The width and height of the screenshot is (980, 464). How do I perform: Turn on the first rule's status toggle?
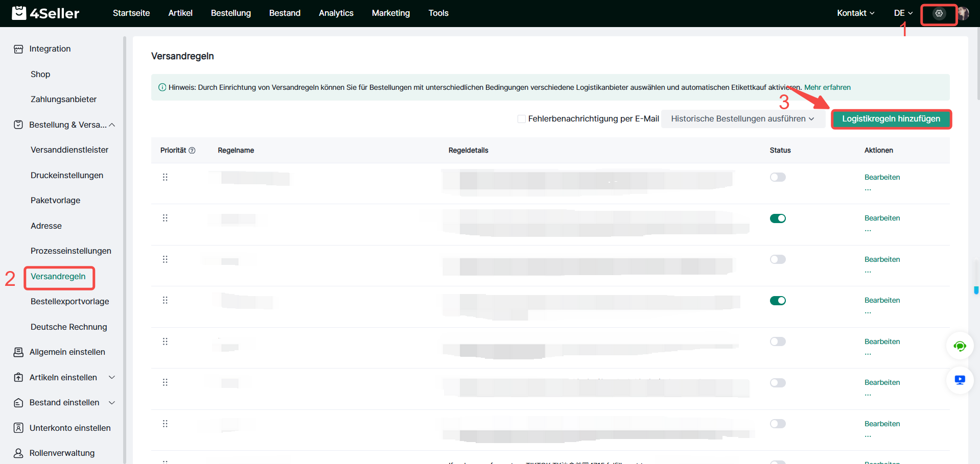(x=778, y=177)
